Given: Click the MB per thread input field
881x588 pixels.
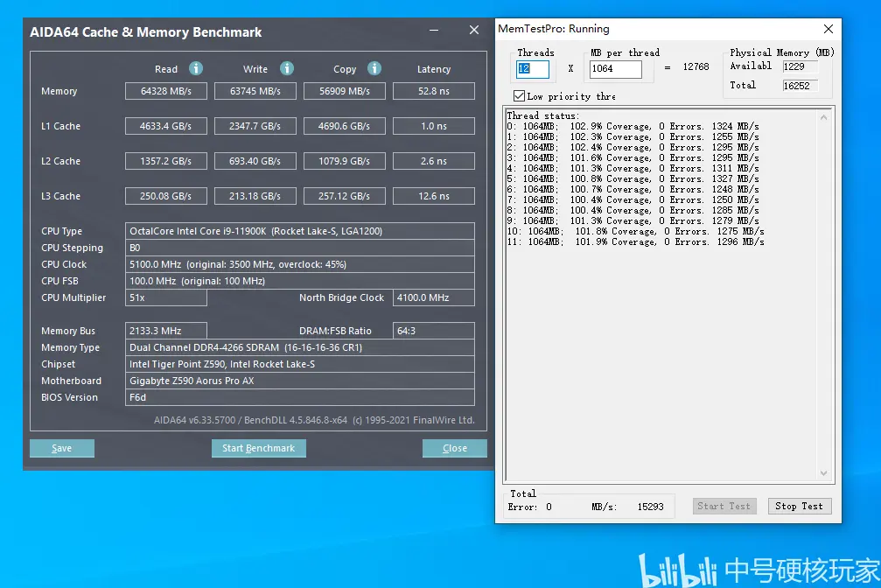Looking at the screenshot, I should [x=615, y=69].
